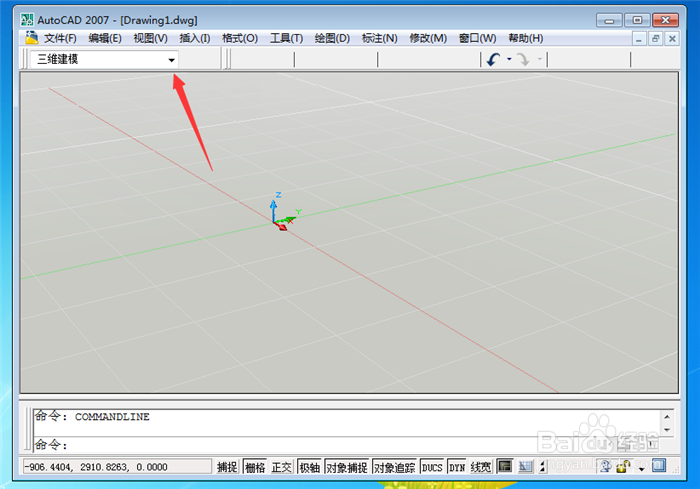Toggle 栅格 grid display in status bar
Image resolution: width=700 pixels, height=489 pixels.
coord(255,467)
